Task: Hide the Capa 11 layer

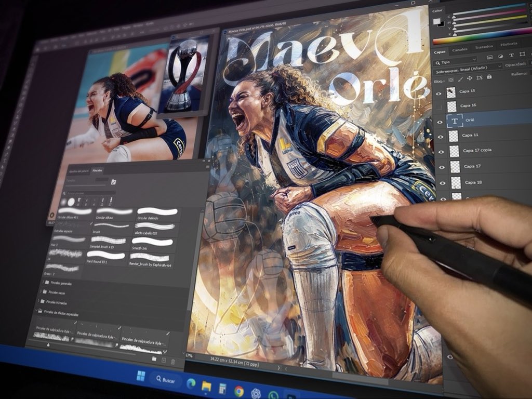Action: tap(441, 137)
